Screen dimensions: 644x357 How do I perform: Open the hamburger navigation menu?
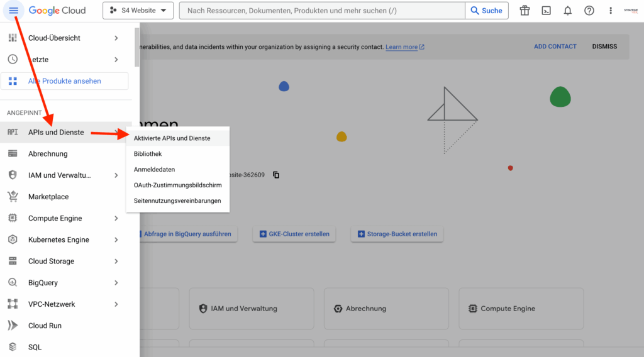coord(13,11)
